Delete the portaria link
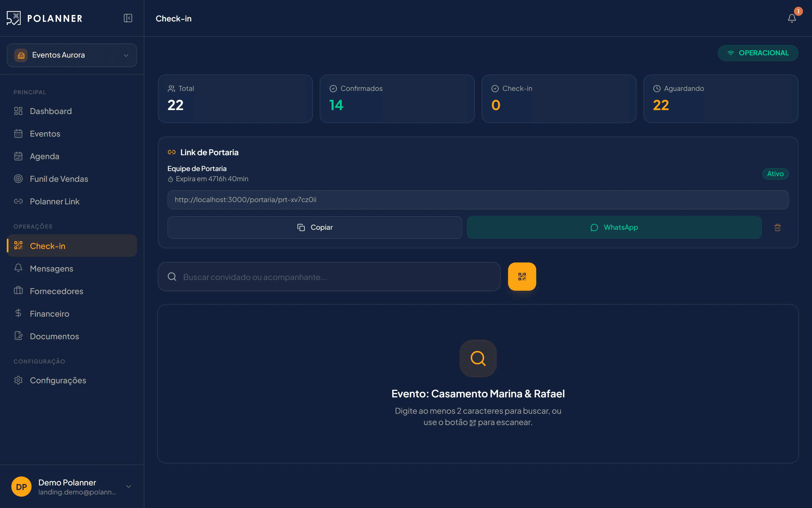This screenshot has height=508, width=812. (x=777, y=227)
